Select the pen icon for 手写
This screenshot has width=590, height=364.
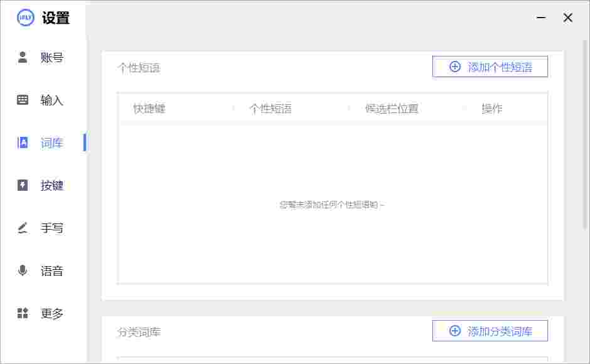pyautogui.click(x=23, y=228)
